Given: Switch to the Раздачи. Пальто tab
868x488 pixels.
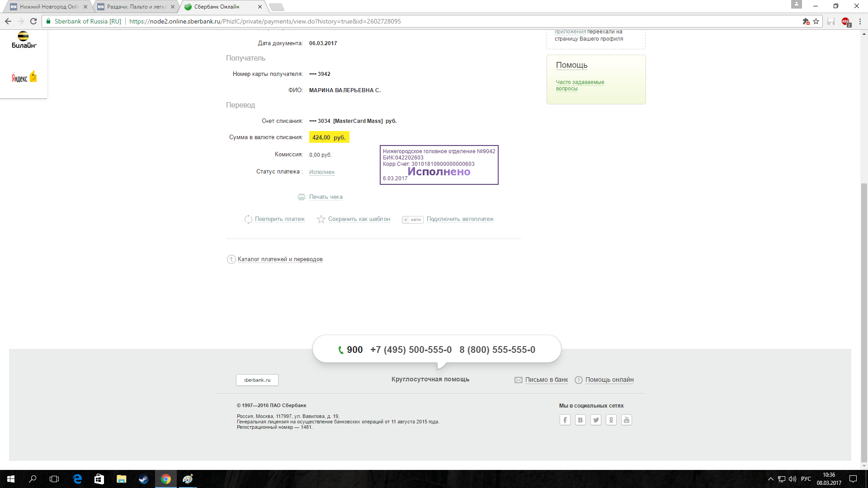Looking at the screenshot, I should tap(136, 7).
